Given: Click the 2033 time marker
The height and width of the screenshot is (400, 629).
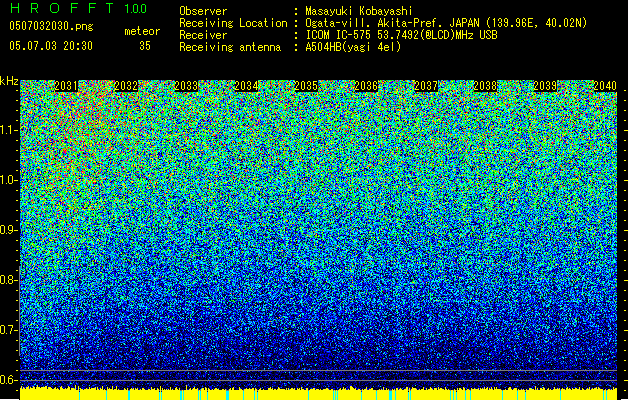Looking at the screenshot, I should click(x=186, y=86).
